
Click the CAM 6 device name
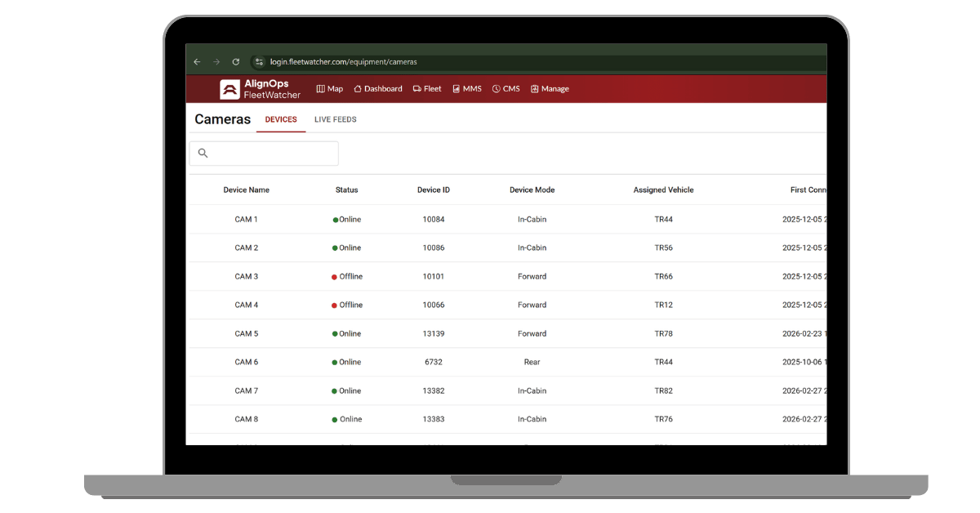(x=247, y=363)
